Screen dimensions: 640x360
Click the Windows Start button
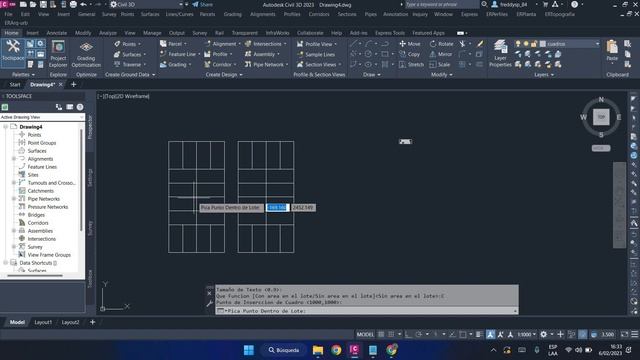[249, 350]
